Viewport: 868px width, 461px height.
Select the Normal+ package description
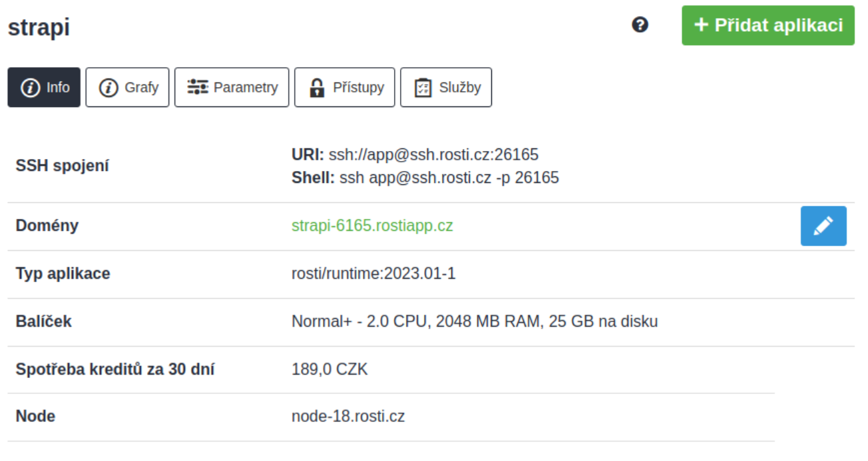(475, 322)
